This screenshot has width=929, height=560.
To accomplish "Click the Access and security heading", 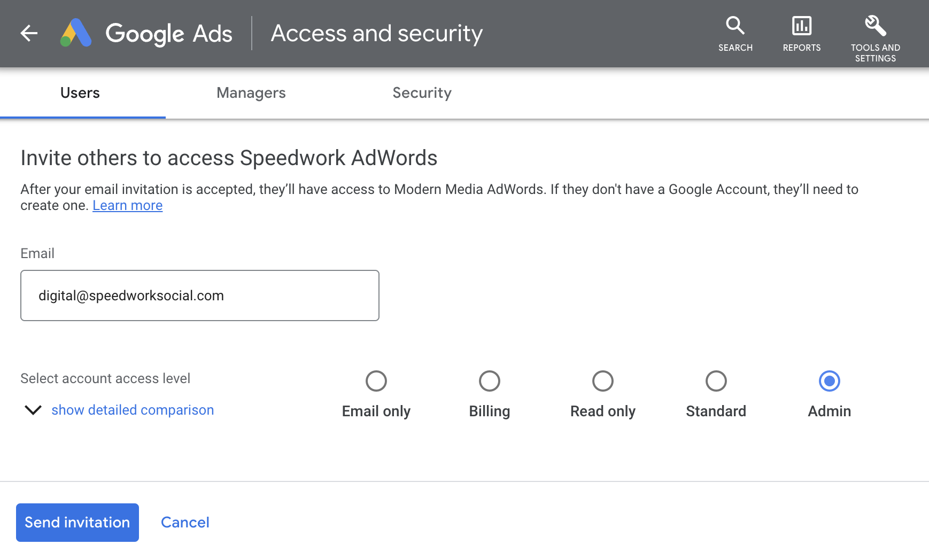I will 377,34.
